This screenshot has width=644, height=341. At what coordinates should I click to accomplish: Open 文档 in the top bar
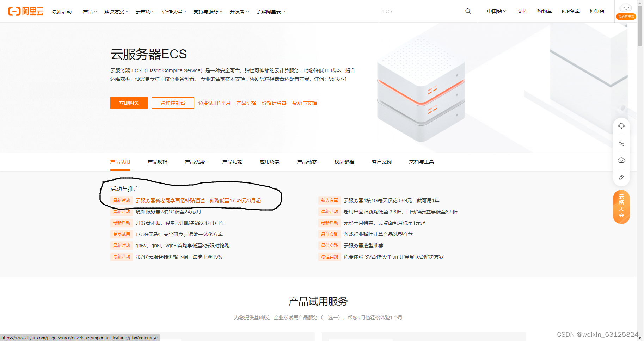pyautogui.click(x=522, y=11)
